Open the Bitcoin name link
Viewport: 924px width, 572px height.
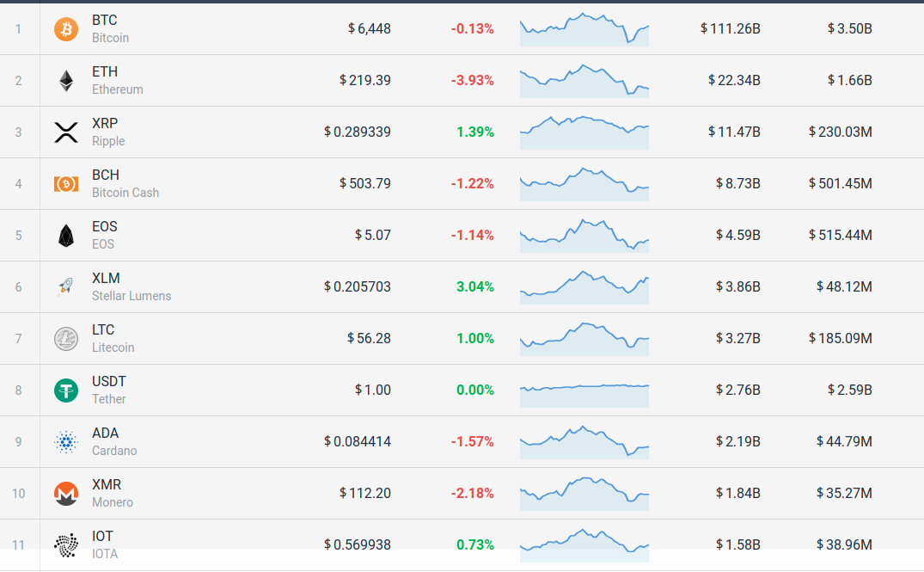pyautogui.click(x=110, y=38)
